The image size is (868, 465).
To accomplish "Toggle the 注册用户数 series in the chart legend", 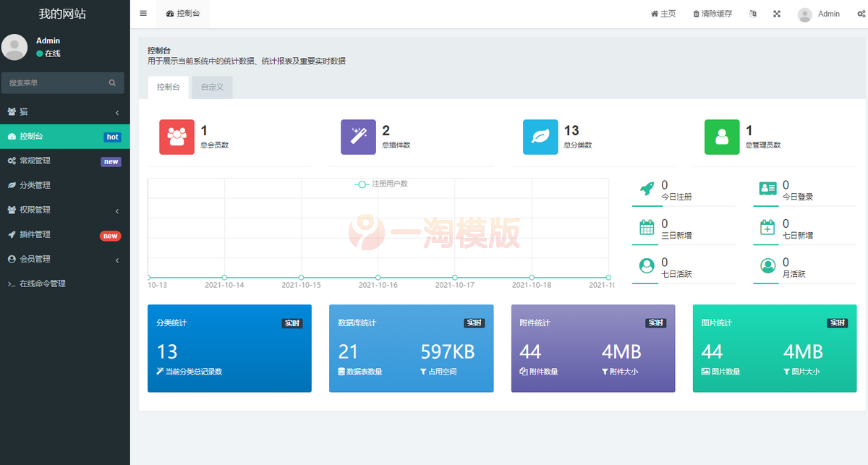I will point(381,184).
